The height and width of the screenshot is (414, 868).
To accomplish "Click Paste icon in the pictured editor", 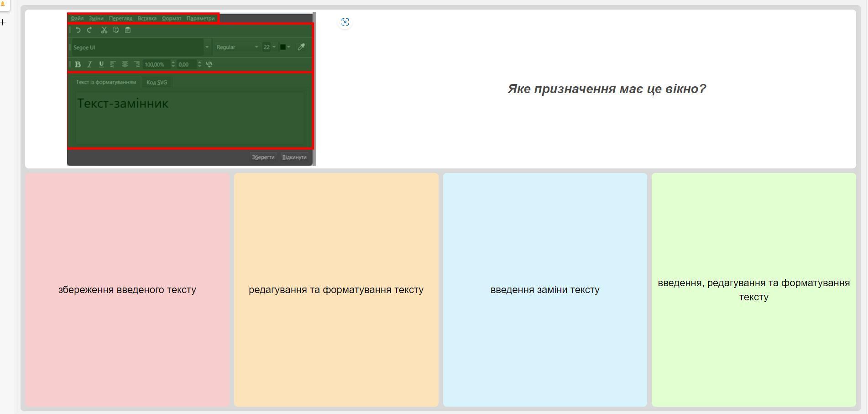I will point(128,30).
